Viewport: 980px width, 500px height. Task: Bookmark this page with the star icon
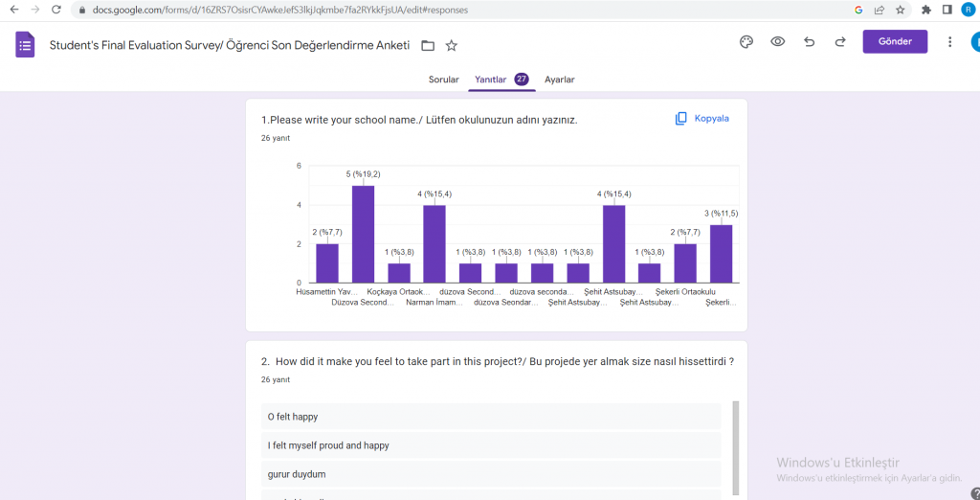click(x=900, y=10)
